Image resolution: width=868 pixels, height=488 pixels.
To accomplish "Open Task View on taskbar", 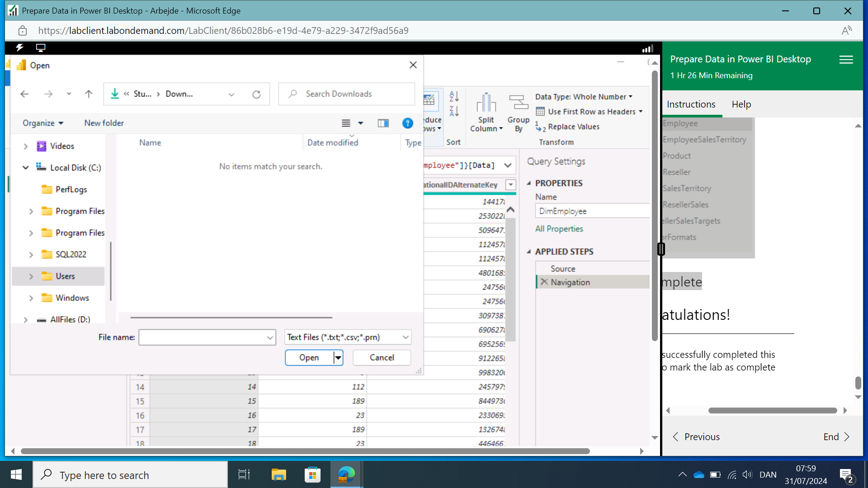I will coord(244,474).
